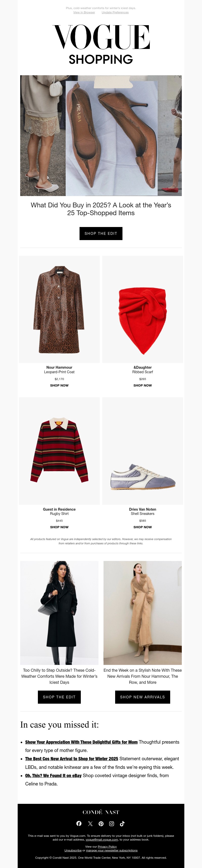The image size is (202, 868).
Task: Open the X social icon in footer
Action: pyautogui.click(x=90, y=823)
